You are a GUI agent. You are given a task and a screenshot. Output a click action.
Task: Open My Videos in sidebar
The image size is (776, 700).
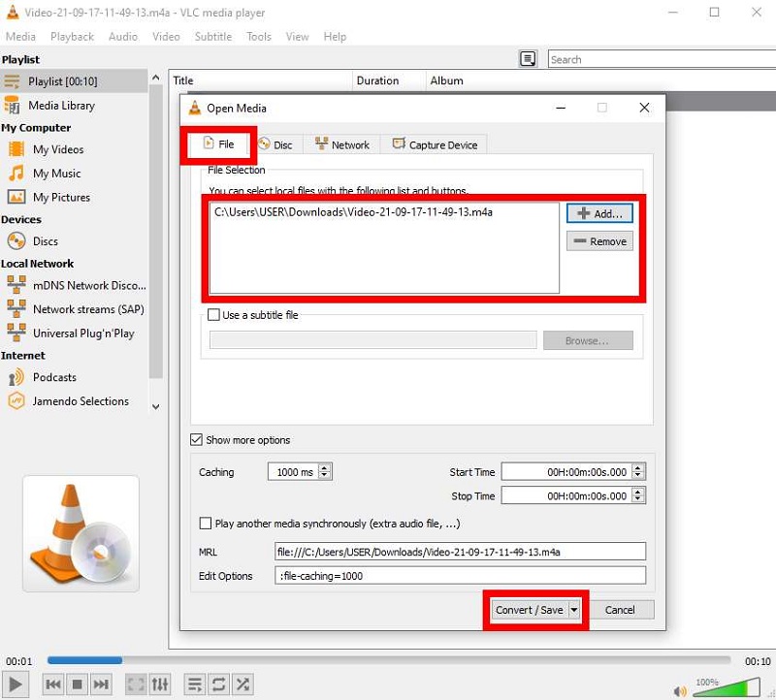click(x=58, y=149)
